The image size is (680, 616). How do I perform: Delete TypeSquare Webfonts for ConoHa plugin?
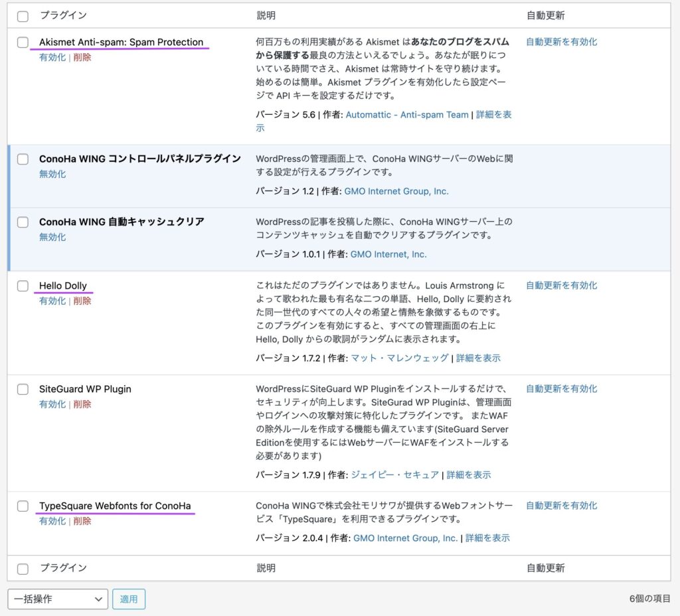pos(82,522)
